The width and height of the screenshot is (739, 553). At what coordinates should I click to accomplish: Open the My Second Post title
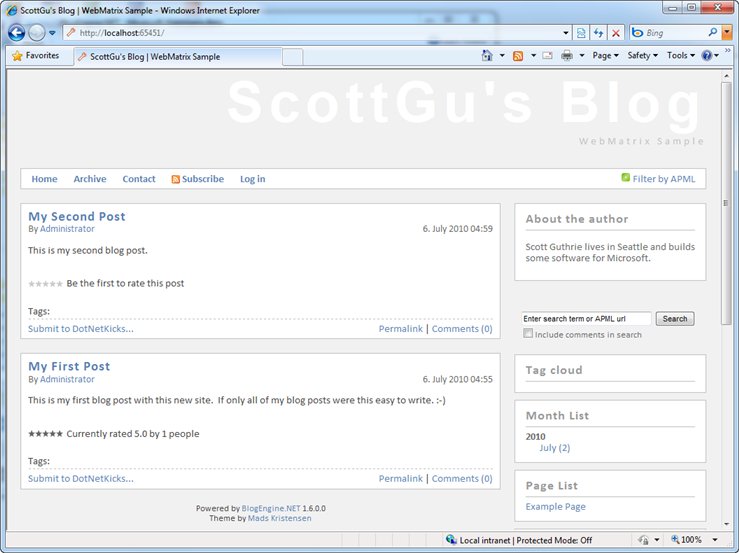point(77,216)
